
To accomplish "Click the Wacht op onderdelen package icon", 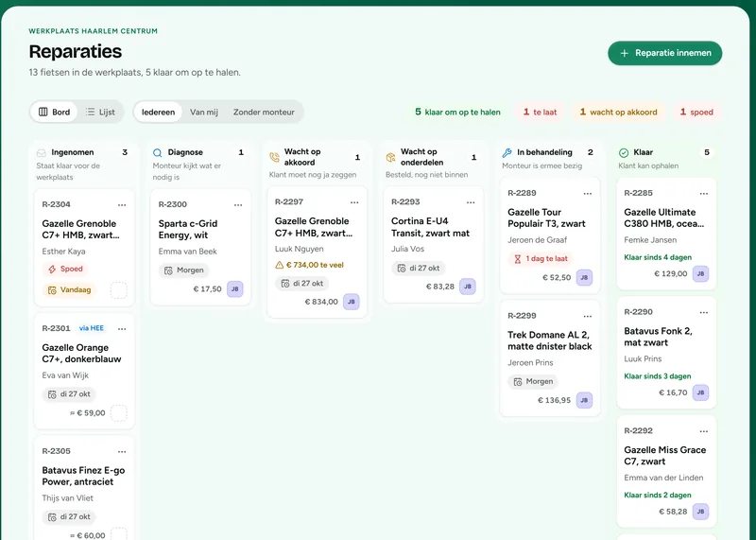I will pyautogui.click(x=390, y=157).
